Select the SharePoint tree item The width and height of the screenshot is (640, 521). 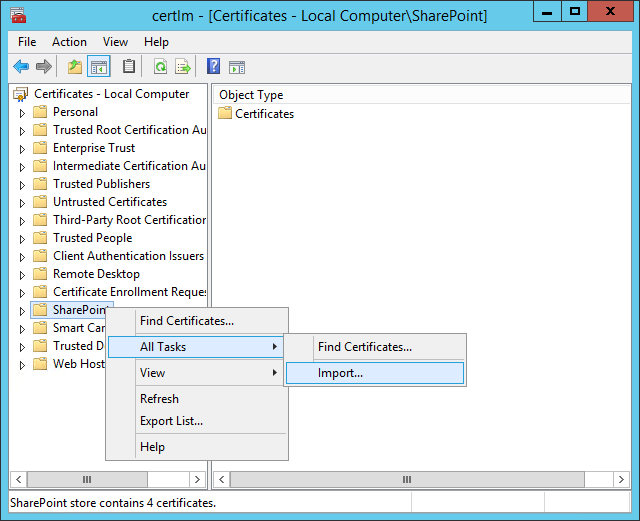pyautogui.click(x=80, y=310)
